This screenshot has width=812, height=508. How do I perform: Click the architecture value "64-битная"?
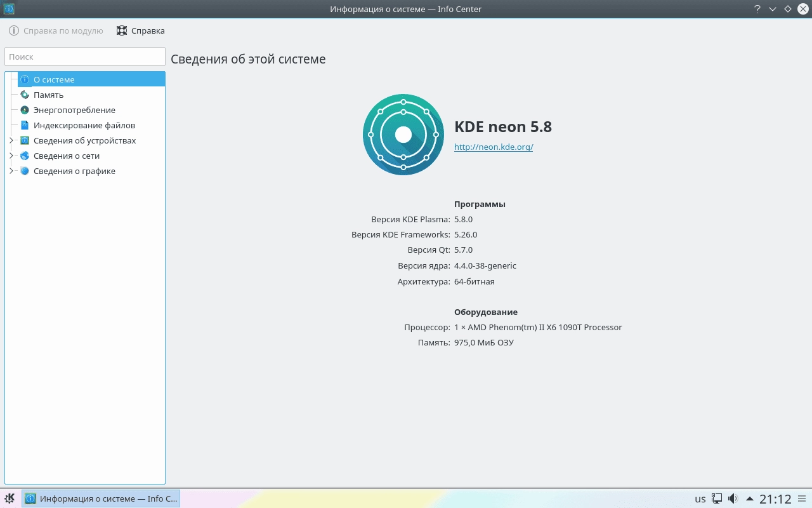(x=475, y=281)
